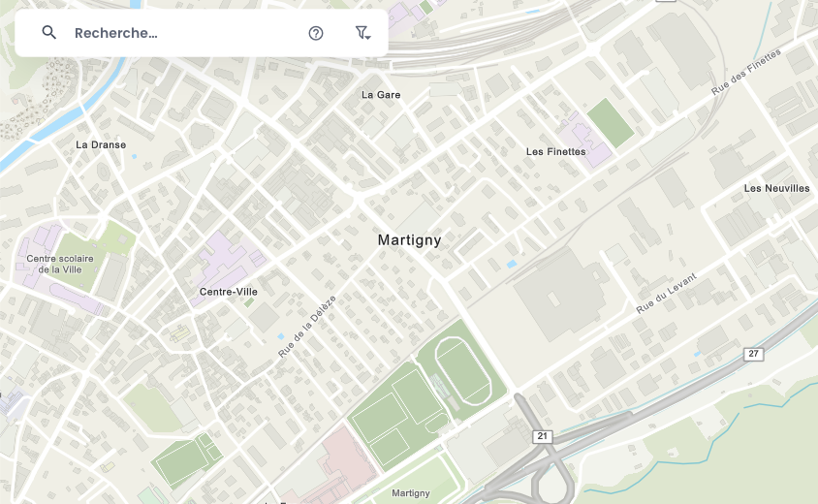Focus the Recherche search field
This screenshot has width=818, height=504.
[182, 33]
